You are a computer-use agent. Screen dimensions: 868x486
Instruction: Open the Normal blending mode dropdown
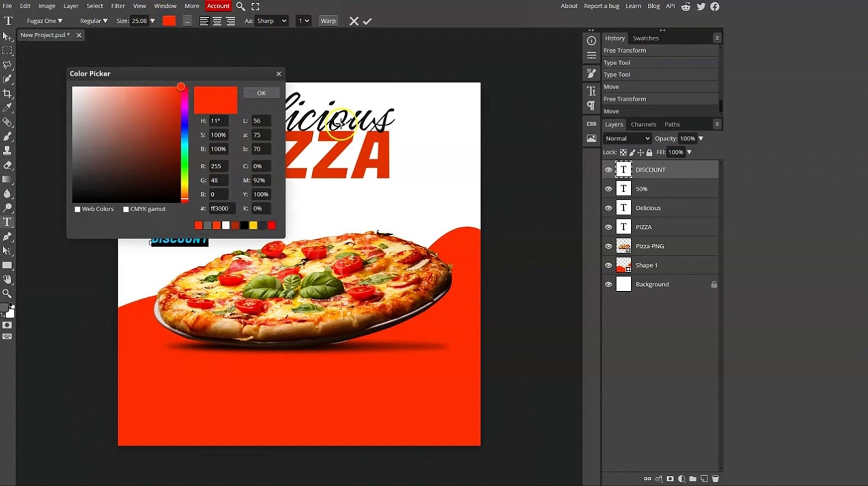pos(627,138)
